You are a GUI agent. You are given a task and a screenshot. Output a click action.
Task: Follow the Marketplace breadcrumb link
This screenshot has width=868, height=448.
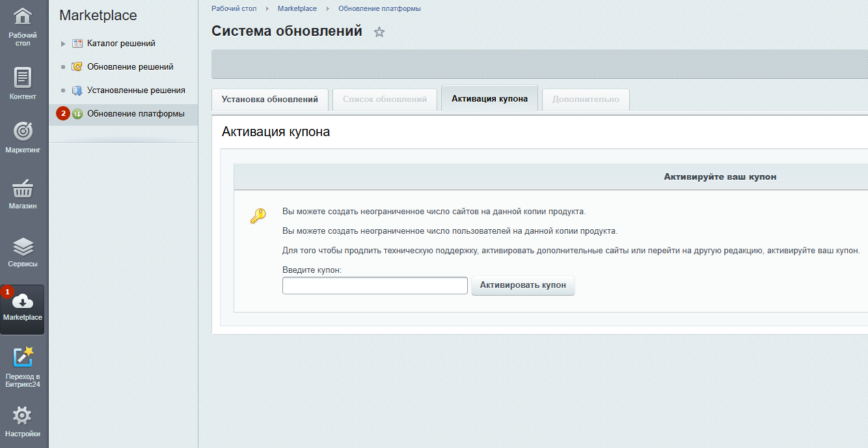pyautogui.click(x=297, y=8)
